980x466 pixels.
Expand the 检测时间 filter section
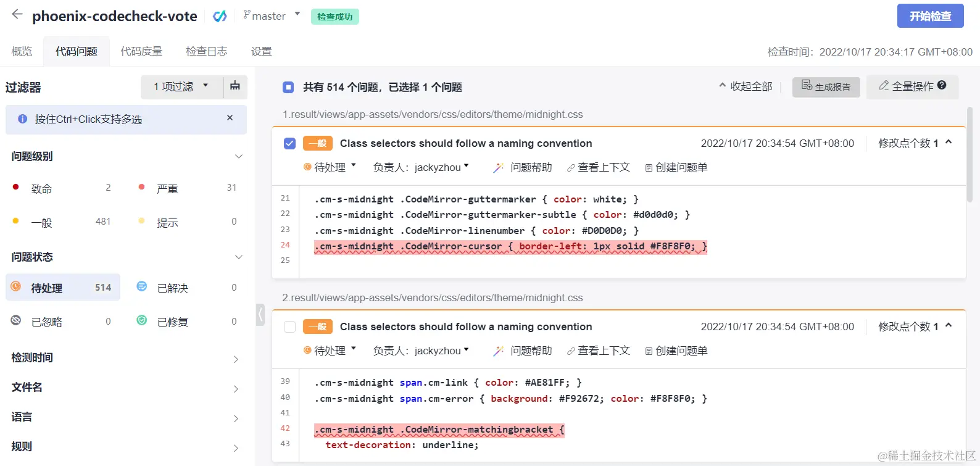click(236, 359)
